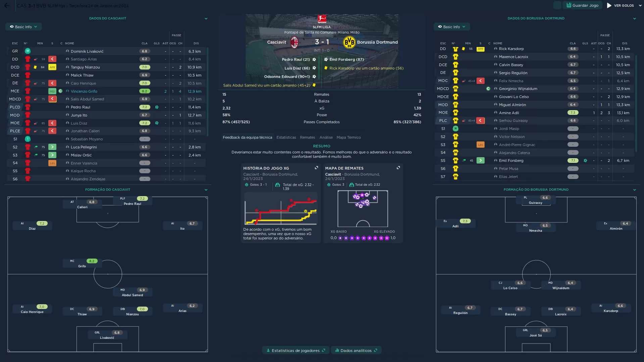This screenshot has height=362, width=644.
Task: Click goalkeeper shirt icon for Dominik Livaković
Action: [28, 51]
